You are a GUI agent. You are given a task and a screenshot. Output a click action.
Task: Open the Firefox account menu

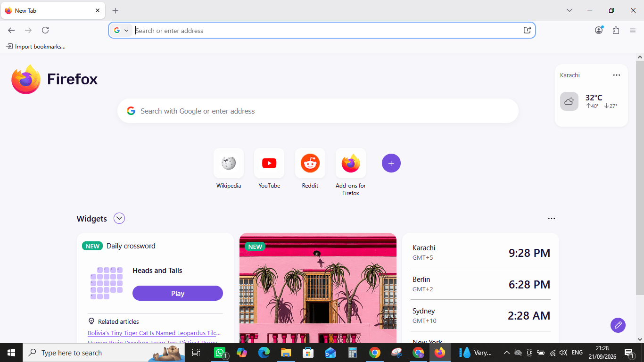[x=599, y=30]
